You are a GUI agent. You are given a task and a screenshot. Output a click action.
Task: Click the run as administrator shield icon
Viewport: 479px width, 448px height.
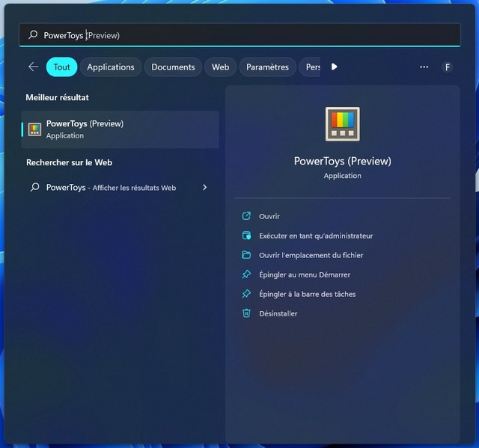pos(246,236)
